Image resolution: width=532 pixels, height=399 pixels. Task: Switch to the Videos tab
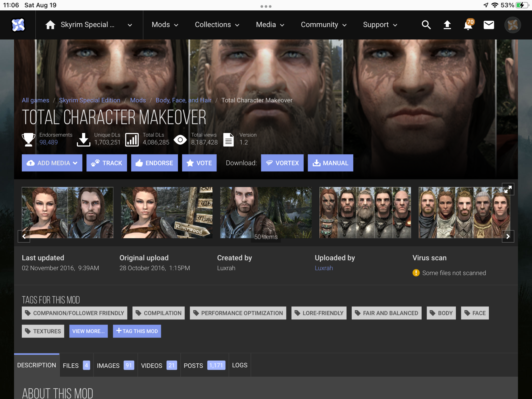[x=159, y=365]
